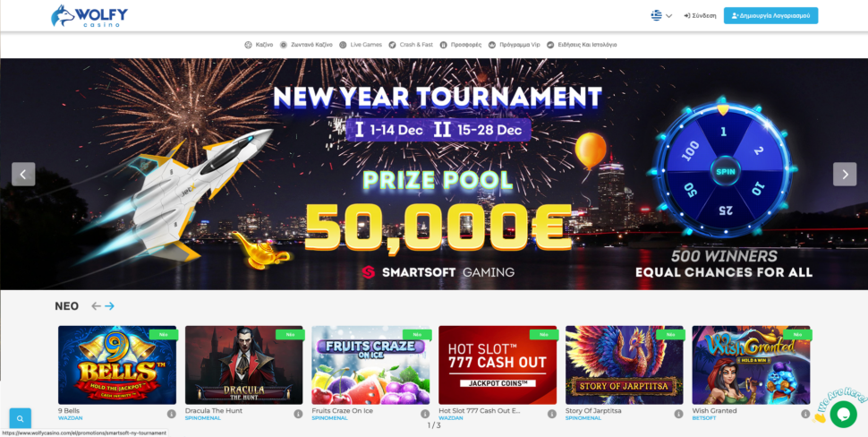The image size is (868, 437).
Task: Show info for 9 Bells game
Action: pos(172,414)
